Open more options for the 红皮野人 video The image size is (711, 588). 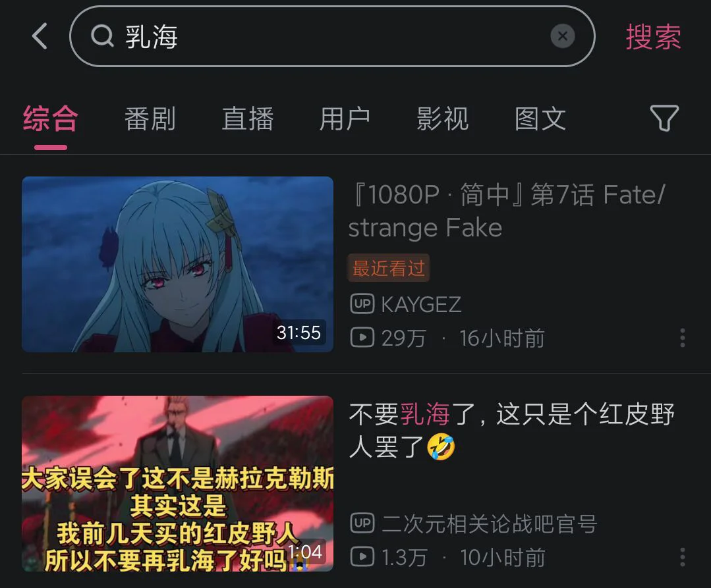(683, 557)
